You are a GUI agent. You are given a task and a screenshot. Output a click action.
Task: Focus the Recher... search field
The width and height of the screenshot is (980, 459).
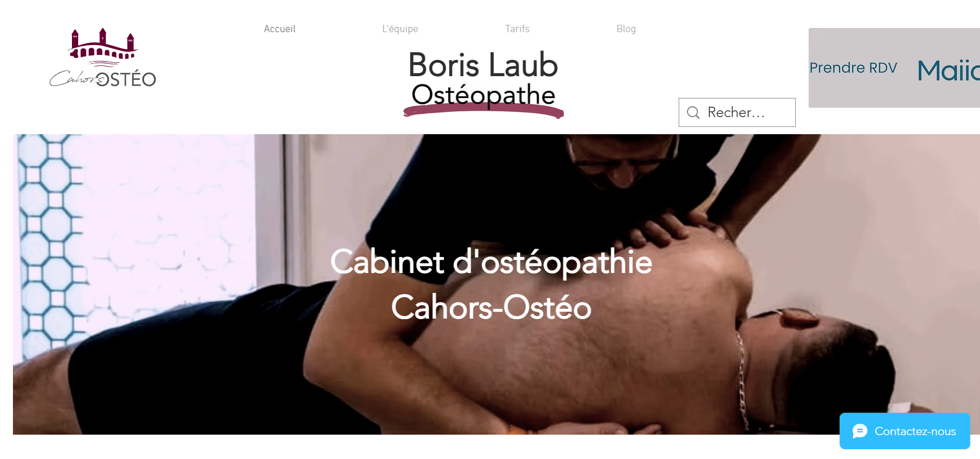737,112
